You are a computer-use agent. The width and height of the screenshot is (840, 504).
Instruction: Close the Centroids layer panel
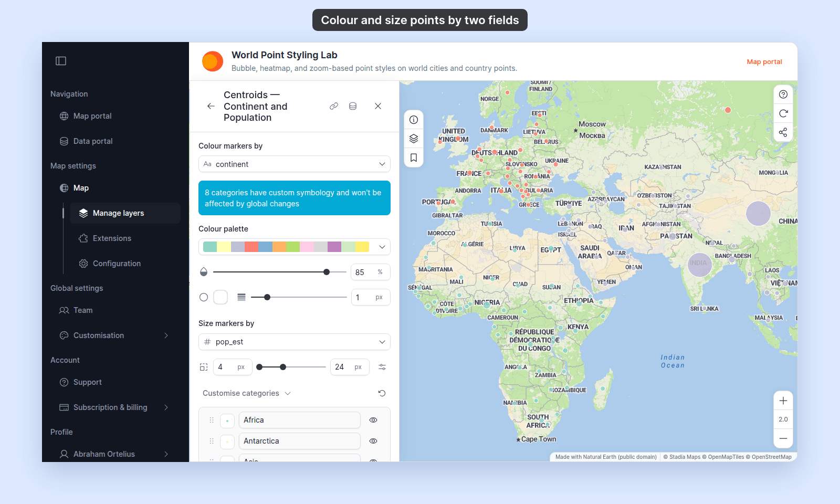tap(378, 106)
